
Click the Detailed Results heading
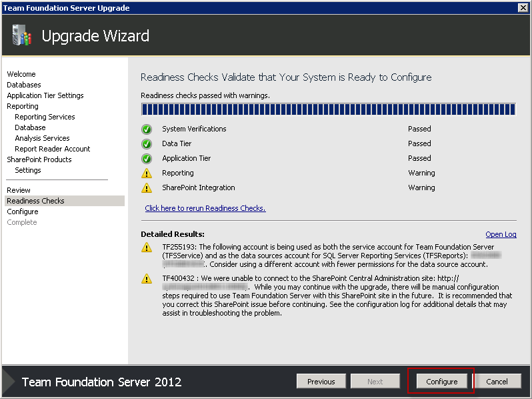click(x=173, y=234)
